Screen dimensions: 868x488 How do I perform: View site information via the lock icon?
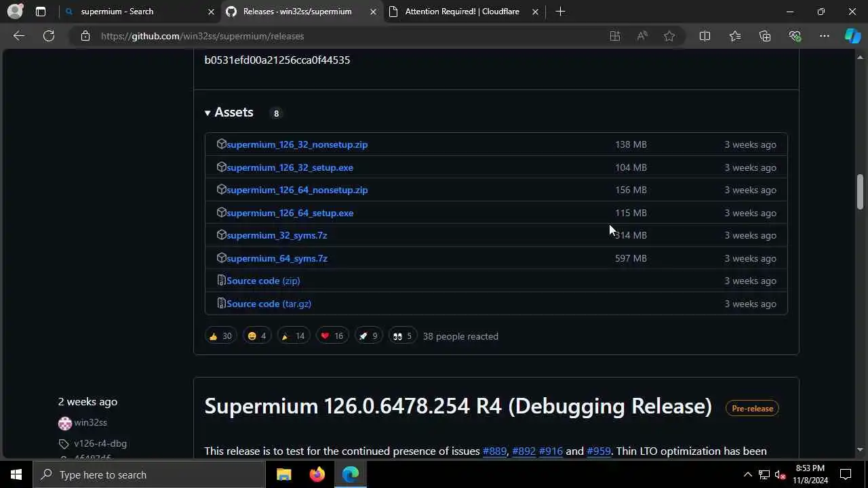(x=85, y=36)
